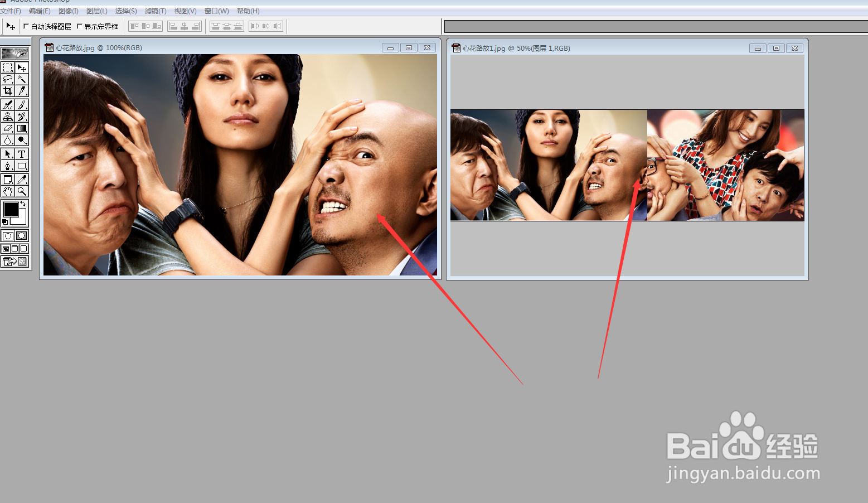Select the Paintbrush tool
The height and width of the screenshot is (503, 868).
coord(22,104)
